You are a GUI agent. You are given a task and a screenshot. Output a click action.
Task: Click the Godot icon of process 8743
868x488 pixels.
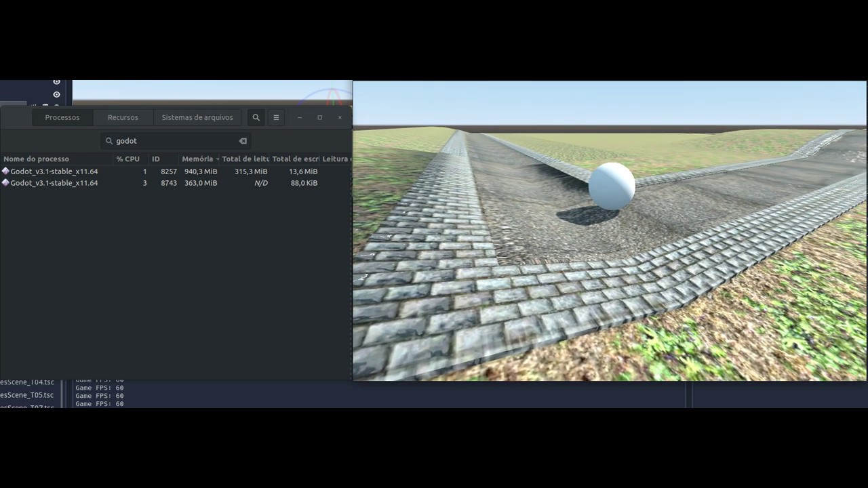click(x=5, y=183)
